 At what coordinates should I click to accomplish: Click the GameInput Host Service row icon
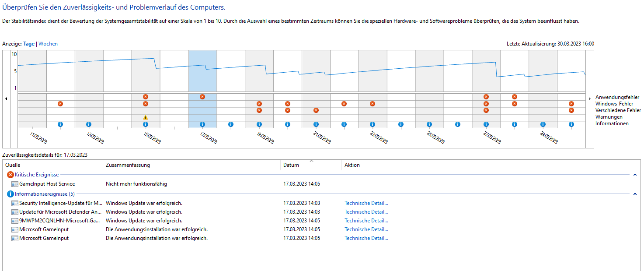pyautogui.click(x=15, y=184)
